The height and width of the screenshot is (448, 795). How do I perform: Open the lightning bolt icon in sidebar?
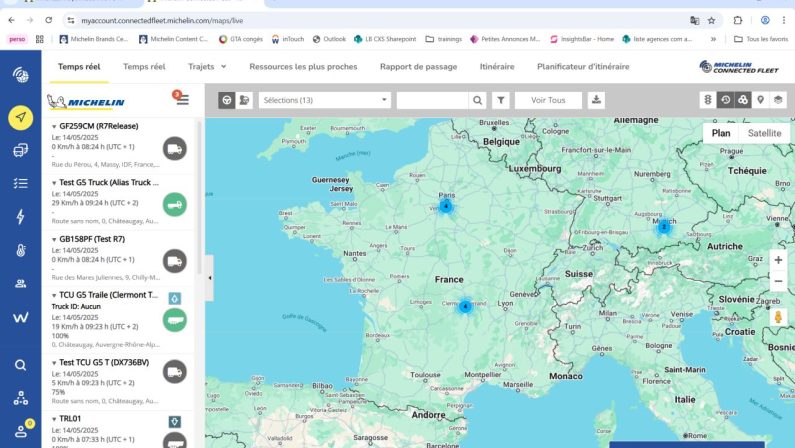coord(20,216)
